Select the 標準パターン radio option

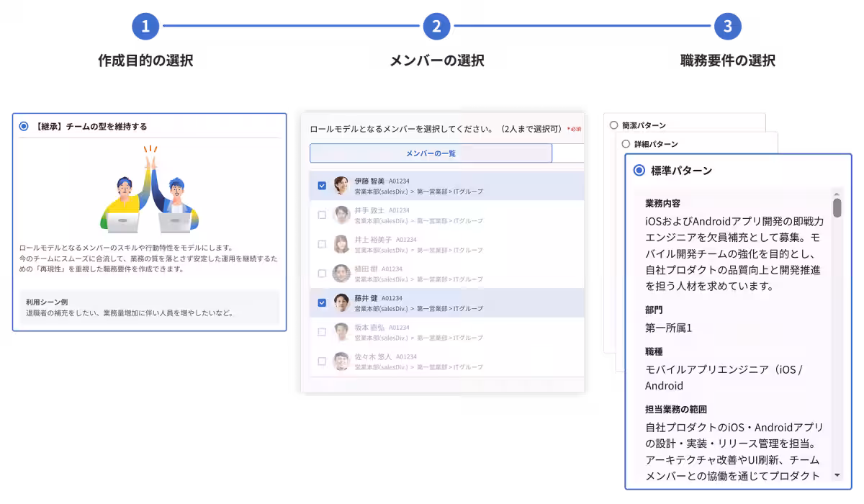coord(639,171)
